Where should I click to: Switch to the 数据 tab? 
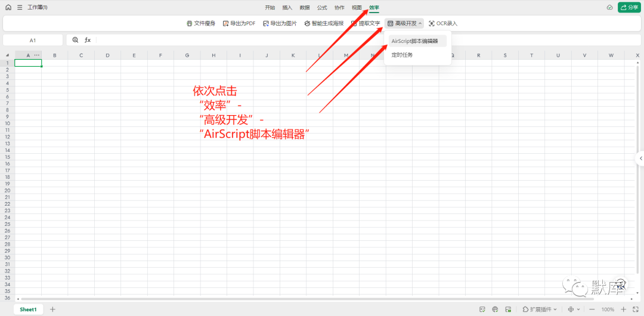305,7
